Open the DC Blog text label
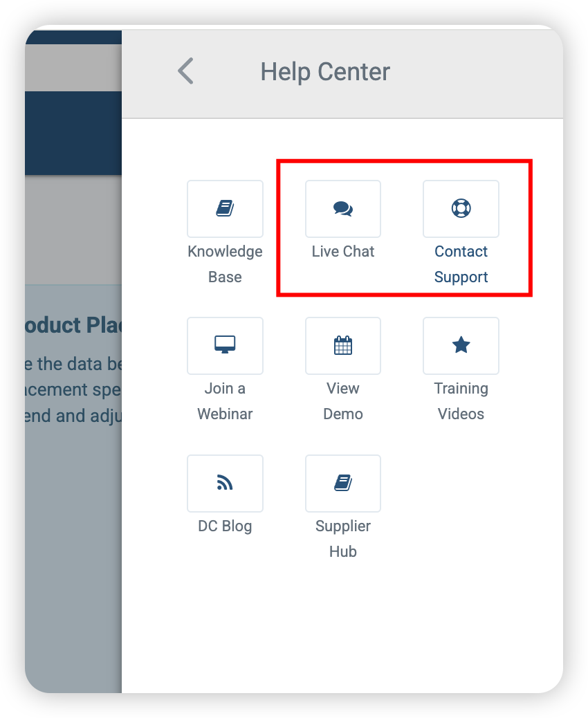This screenshot has height=718, width=588. pos(225,526)
